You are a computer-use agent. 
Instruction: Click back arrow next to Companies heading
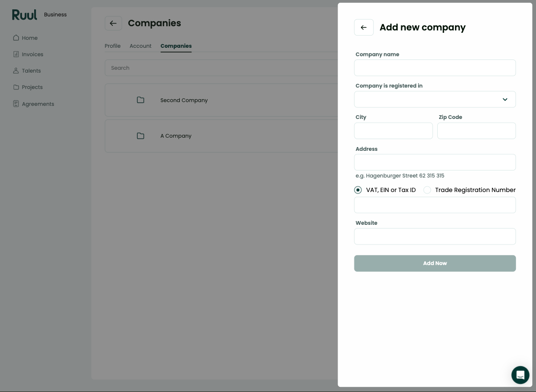click(x=113, y=23)
